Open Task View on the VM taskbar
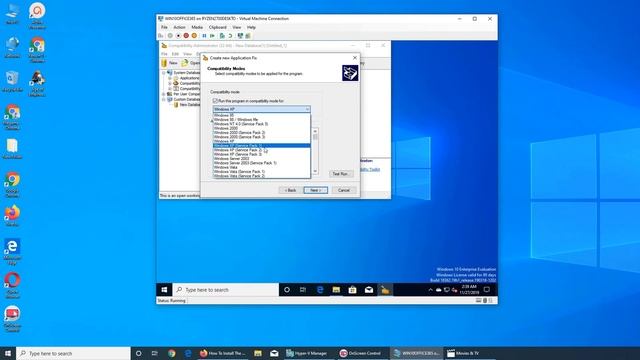640x360 pixels. pos(303,290)
